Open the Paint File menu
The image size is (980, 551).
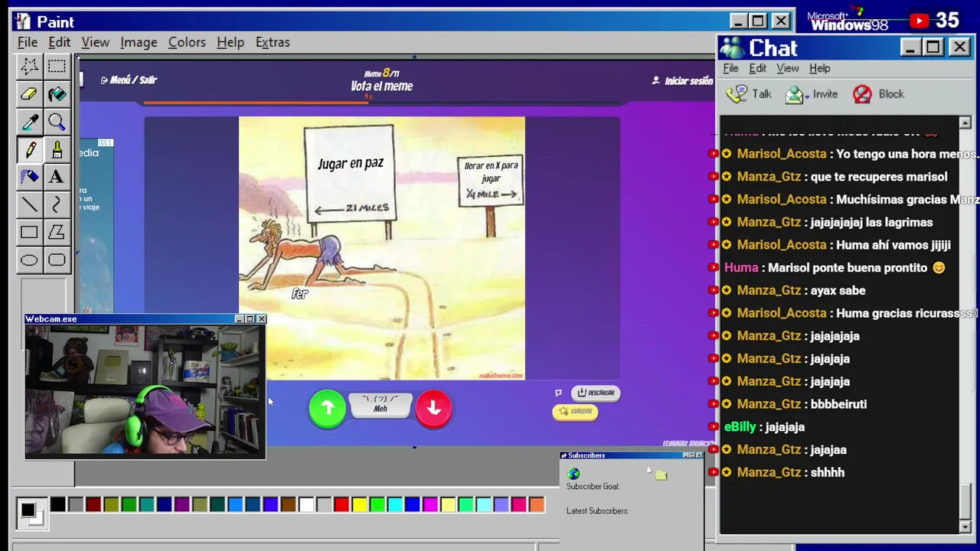28,42
